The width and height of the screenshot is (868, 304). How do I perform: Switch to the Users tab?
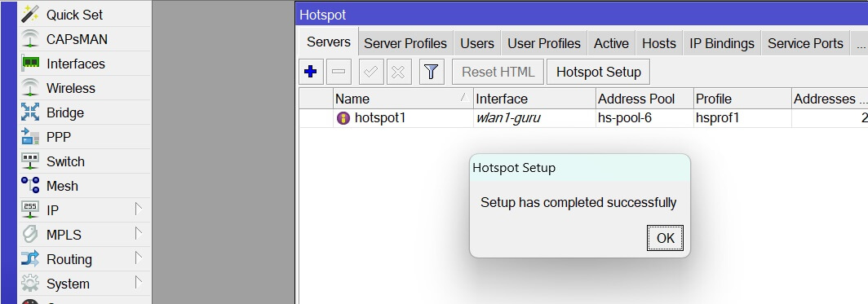tap(477, 43)
